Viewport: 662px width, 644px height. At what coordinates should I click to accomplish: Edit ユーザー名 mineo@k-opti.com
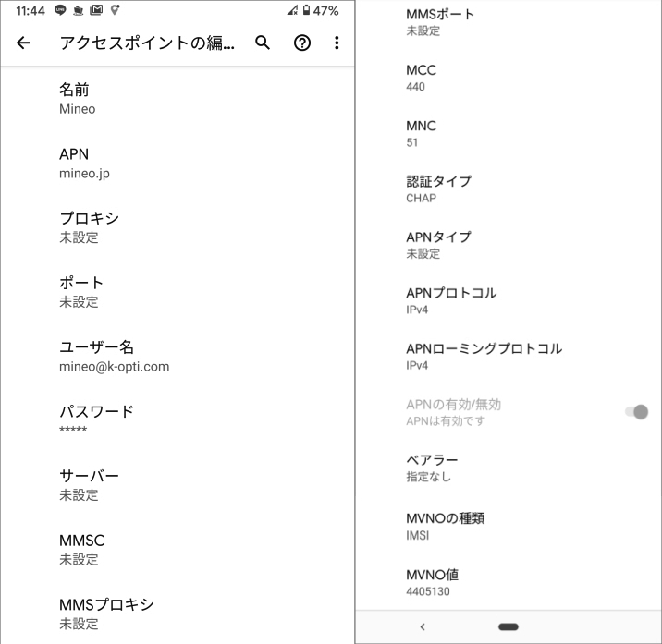[x=178, y=356]
